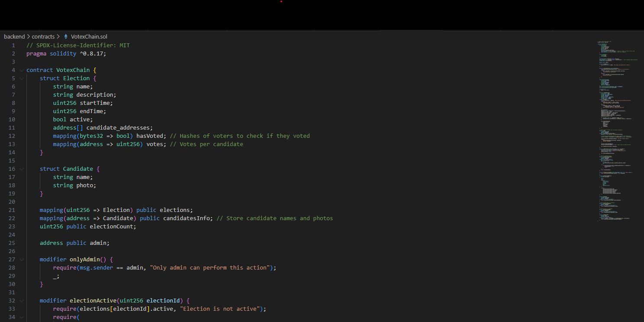Select line number 12 in the gutter
The width and height of the screenshot is (644, 322).
pos(12,136)
